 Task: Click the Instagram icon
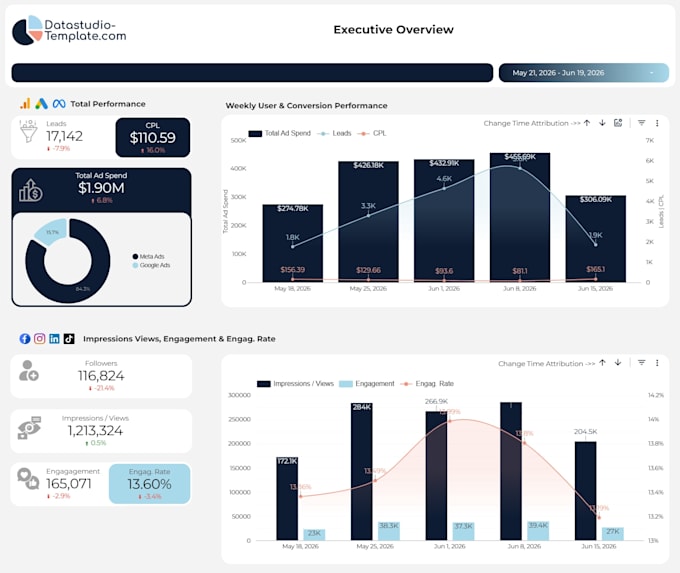click(39, 339)
